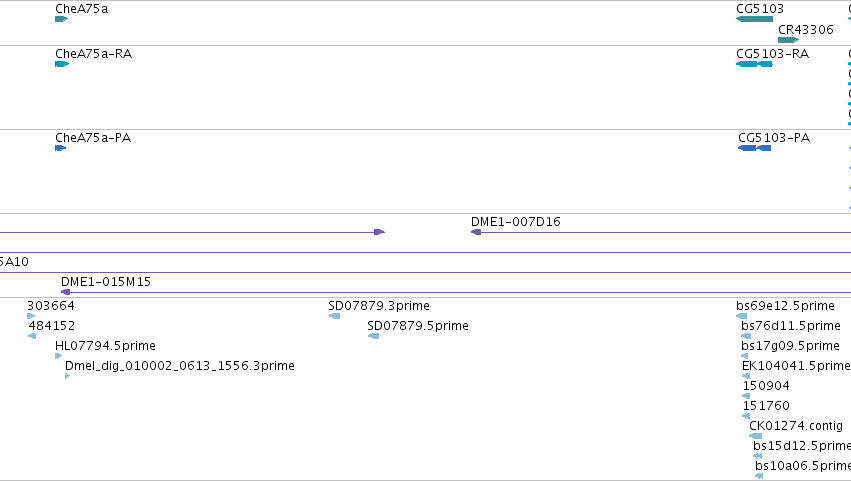Image resolution: width=851 pixels, height=481 pixels.
Task: Click the DME1-015M15 label text
Action: [x=106, y=282]
